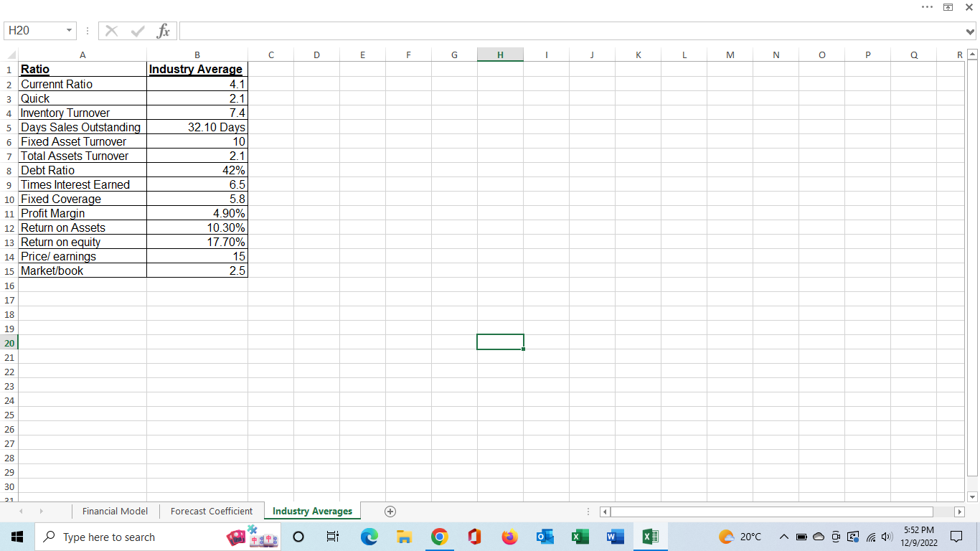Screen dimensions: 980x551
Task: Click the formula bar Cancel X icon
Action: (x=111, y=31)
